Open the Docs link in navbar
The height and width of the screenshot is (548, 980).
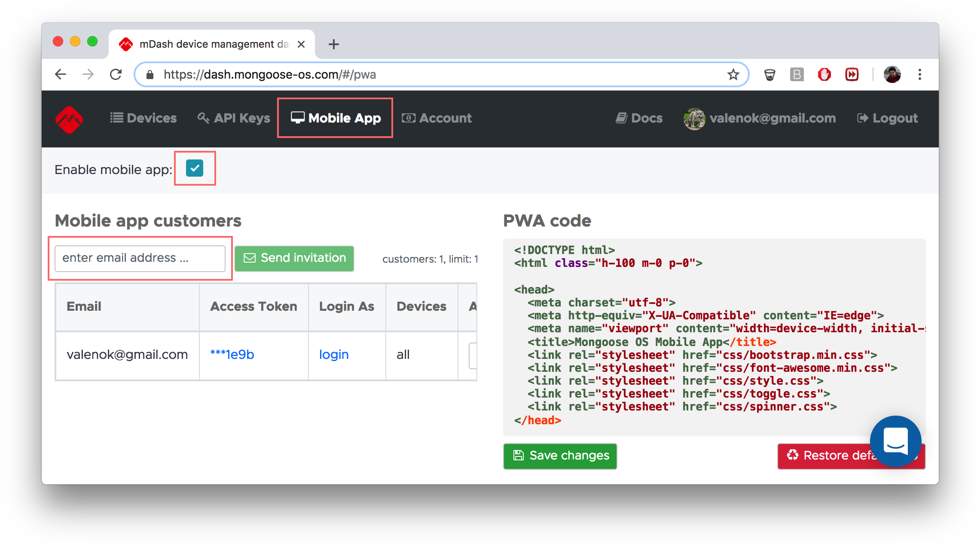639,118
